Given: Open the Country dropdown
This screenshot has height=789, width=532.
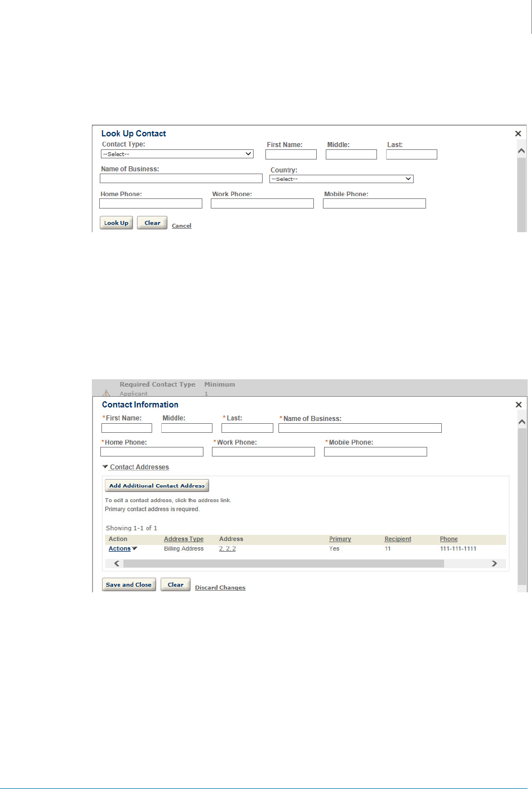Looking at the screenshot, I should tap(342, 179).
